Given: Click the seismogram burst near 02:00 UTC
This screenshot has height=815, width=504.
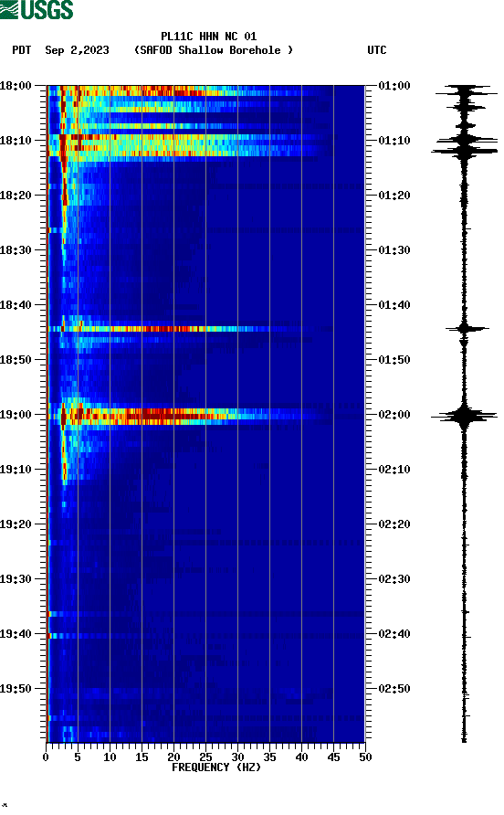Looking at the screenshot, I should (x=464, y=416).
